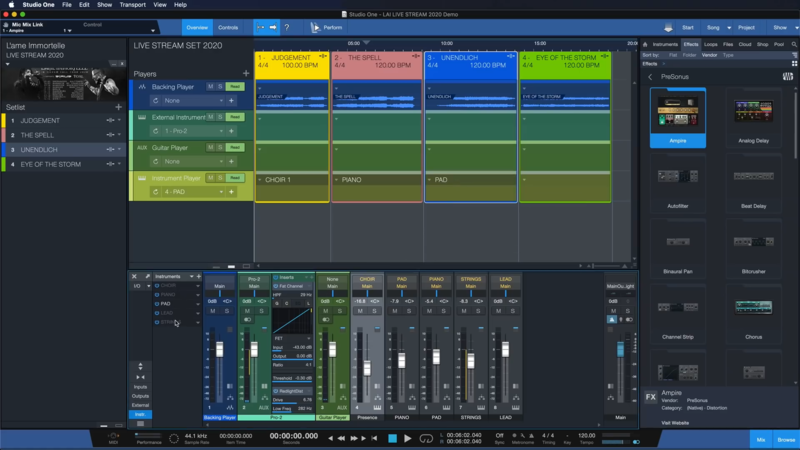
Task: Switch to the Controls view
Action: [228, 27]
